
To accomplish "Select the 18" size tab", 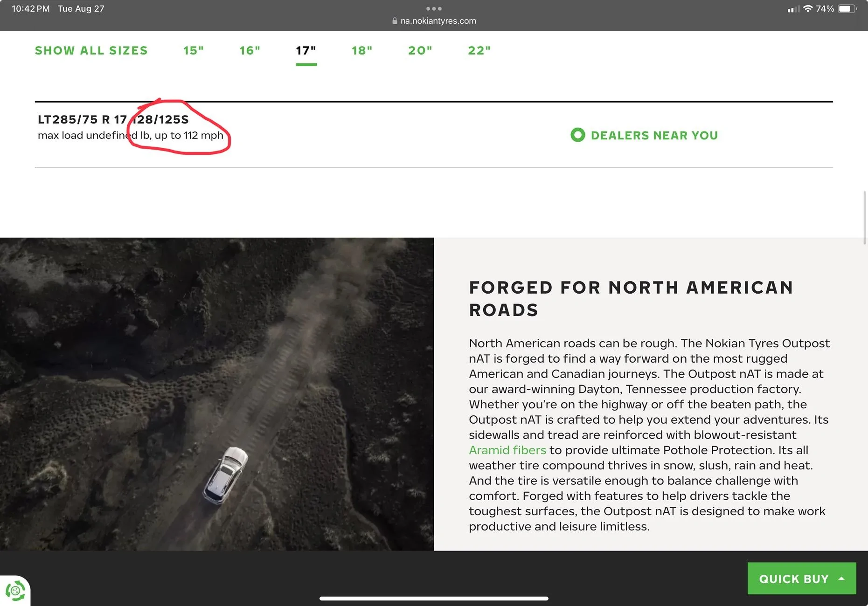I will click(x=362, y=50).
